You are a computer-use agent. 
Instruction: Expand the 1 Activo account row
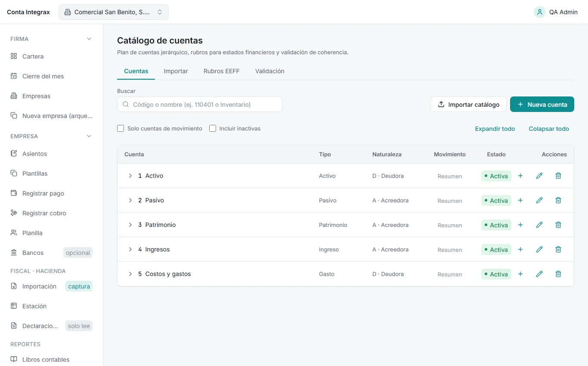130,176
